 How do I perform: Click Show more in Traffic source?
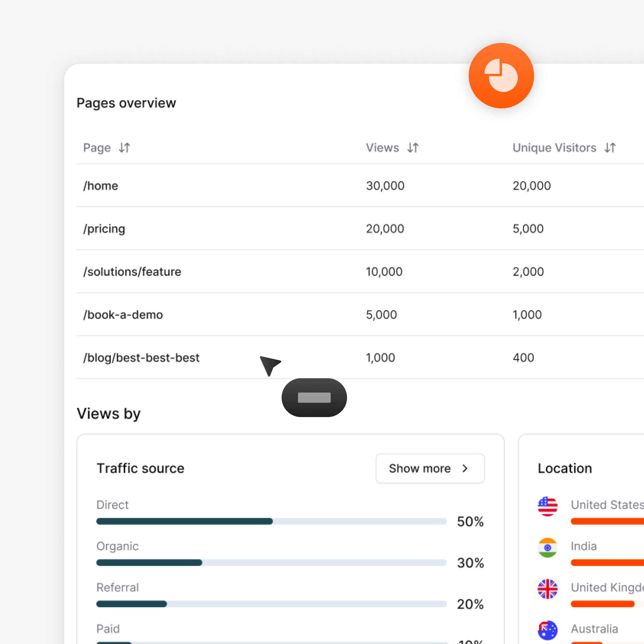coord(430,469)
